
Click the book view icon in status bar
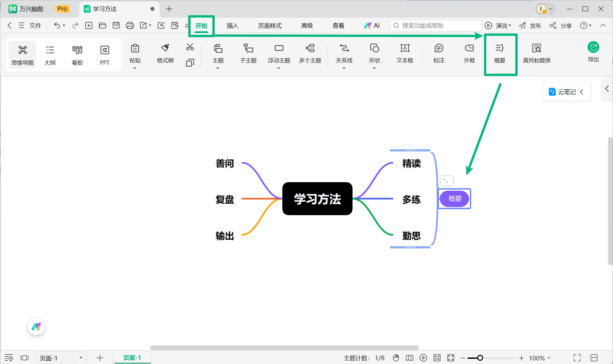pos(410,358)
